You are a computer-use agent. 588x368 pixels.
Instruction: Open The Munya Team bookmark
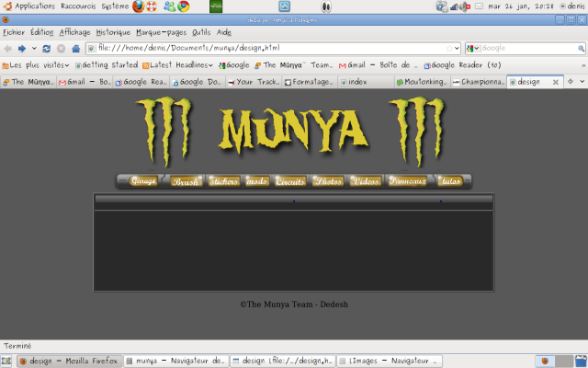coord(294,65)
